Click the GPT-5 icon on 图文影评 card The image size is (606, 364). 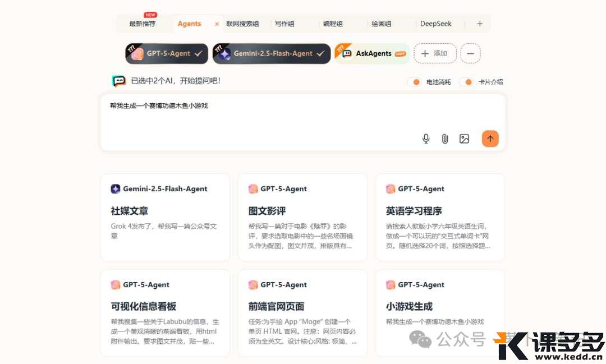click(x=253, y=188)
